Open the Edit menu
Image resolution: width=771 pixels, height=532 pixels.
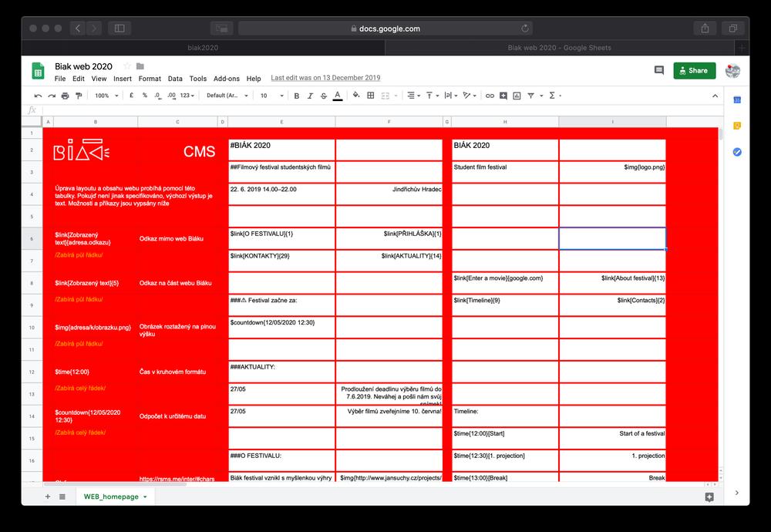79,79
